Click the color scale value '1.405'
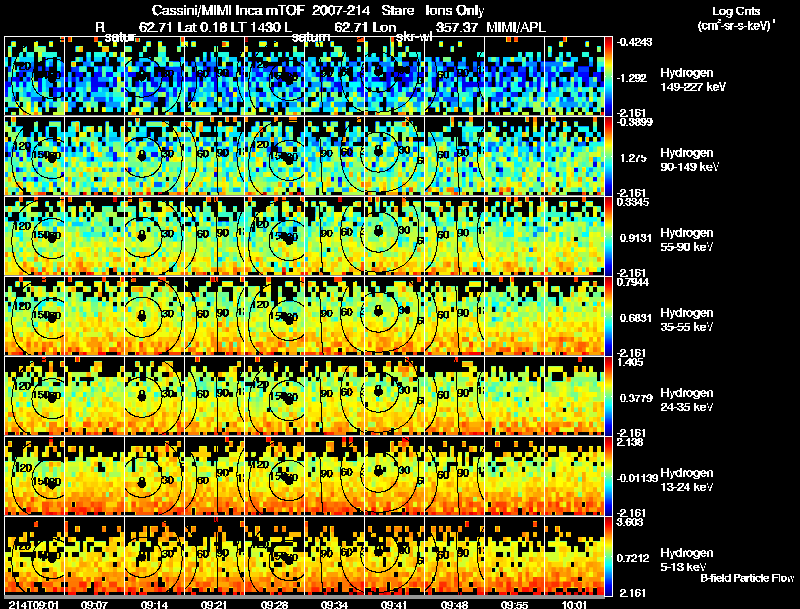Image resolution: width=800 pixels, height=609 pixels. (x=630, y=362)
